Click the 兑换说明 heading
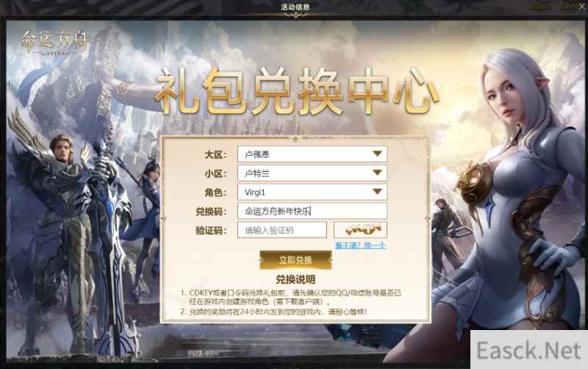Viewport: 588px width, 369px height. coord(295,279)
